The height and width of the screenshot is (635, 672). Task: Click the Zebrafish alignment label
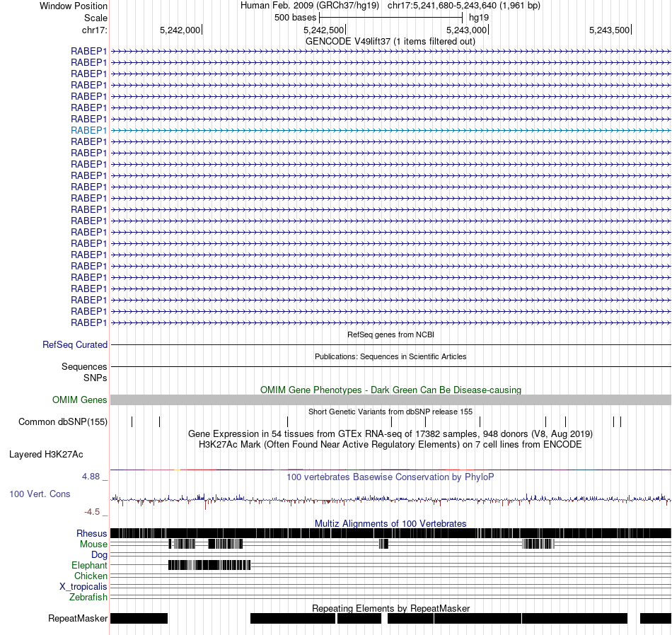88,597
